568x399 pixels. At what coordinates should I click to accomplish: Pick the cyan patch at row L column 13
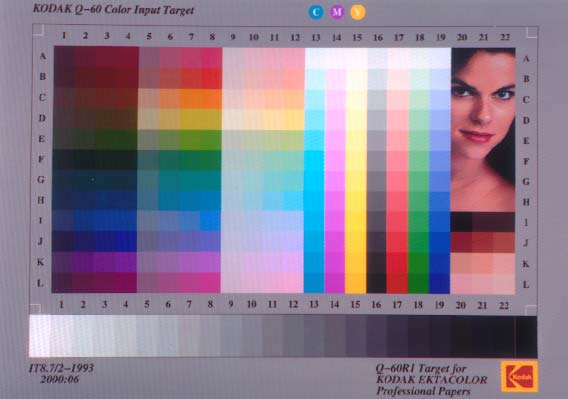coord(314,283)
